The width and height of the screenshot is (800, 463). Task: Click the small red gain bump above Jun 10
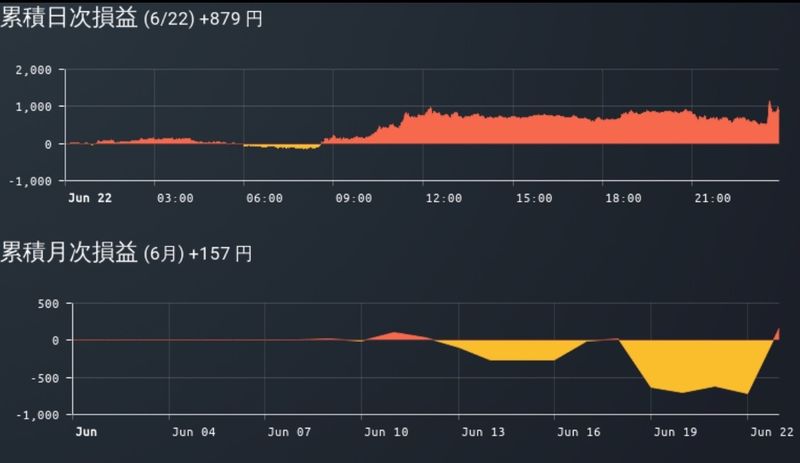[395, 336]
